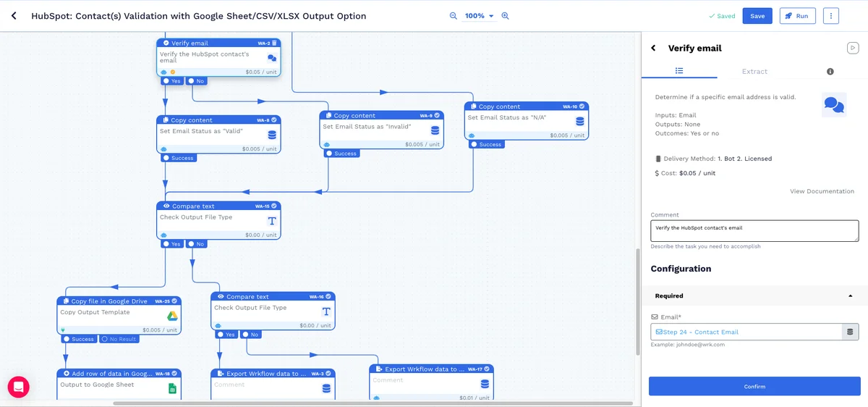
Task: Click the text T icon in WA-15 Compare text node
Action: click(x=272, y=221)
